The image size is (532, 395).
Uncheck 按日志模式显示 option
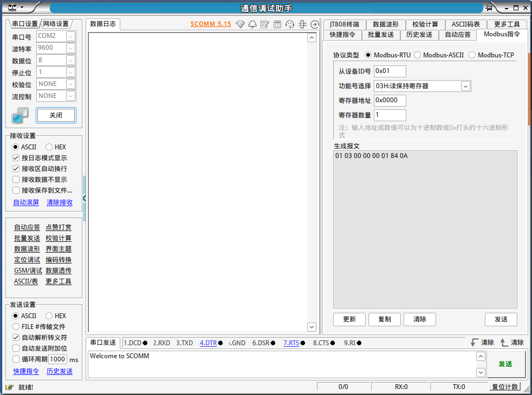(x=40, y=158)
